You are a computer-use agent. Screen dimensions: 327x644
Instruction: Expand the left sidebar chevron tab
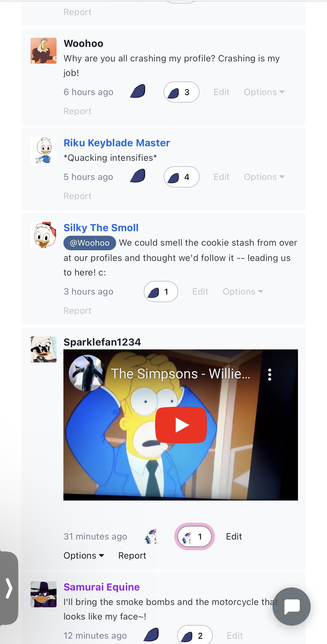click(9, 588)
